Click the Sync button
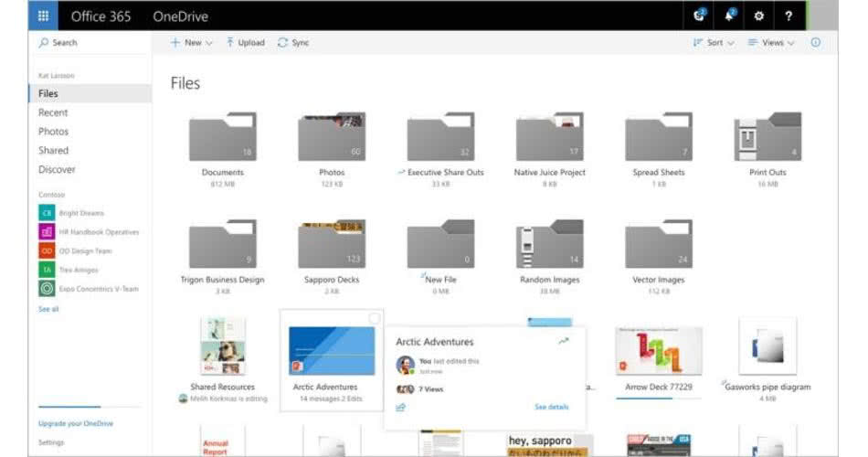This screenshot has height=457, width=868. click(x=293, y=43)
